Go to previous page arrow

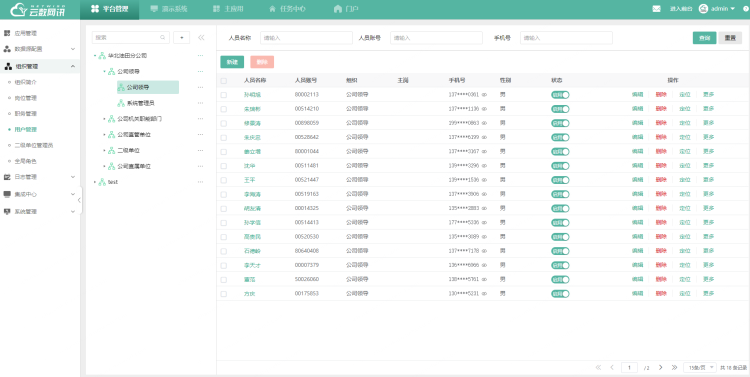point(612,367)
